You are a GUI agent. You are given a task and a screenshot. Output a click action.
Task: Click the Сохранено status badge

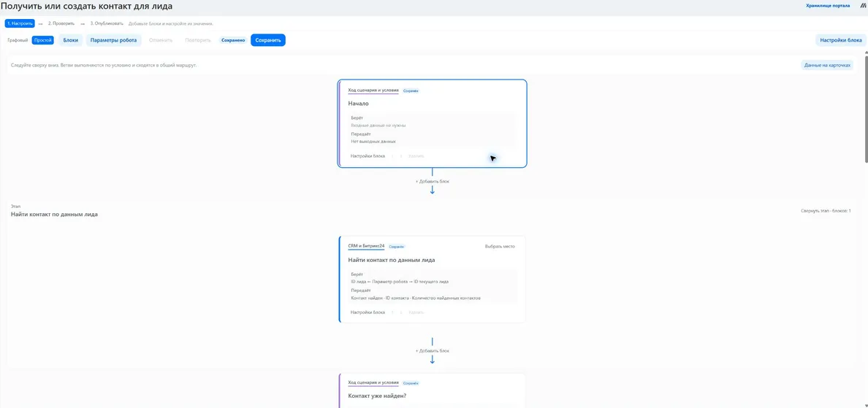(x=233, y=40)
